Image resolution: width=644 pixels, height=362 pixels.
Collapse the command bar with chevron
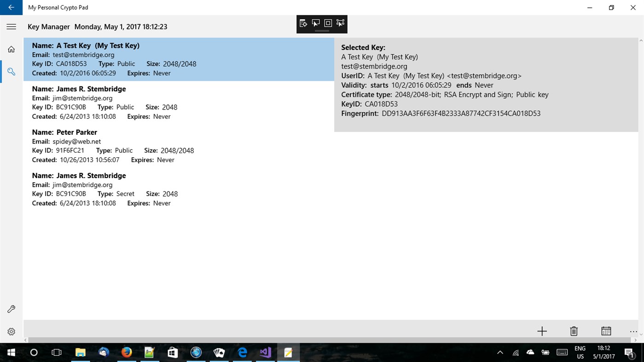point(640,334)
